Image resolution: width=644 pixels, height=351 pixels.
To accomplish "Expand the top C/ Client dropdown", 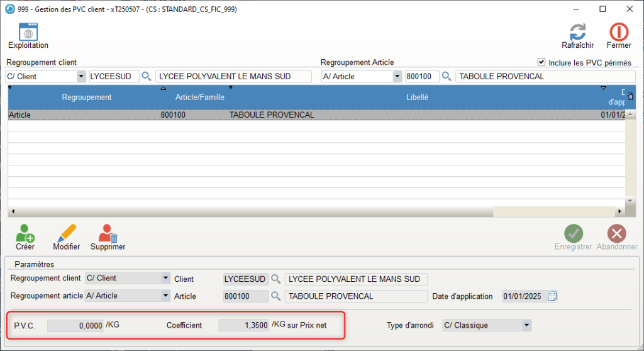I will 81,76.
